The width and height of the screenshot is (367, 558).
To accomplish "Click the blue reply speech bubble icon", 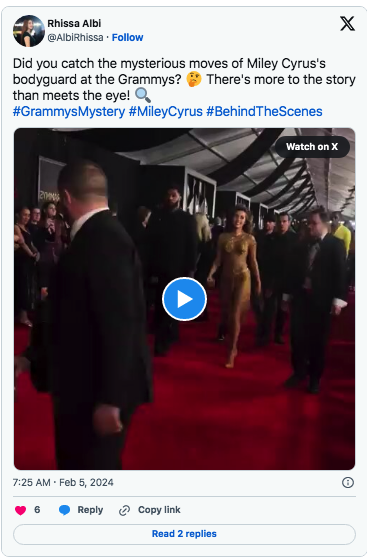I will tap(64, 510).
